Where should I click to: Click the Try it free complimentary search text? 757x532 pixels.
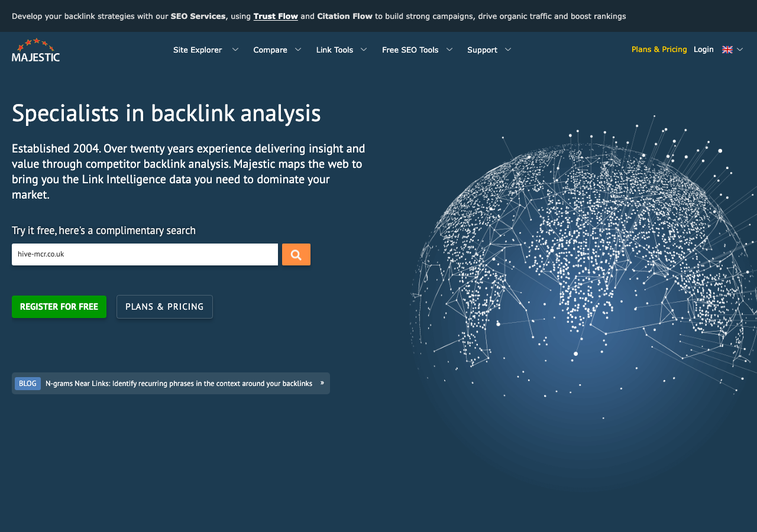(103, 231)
